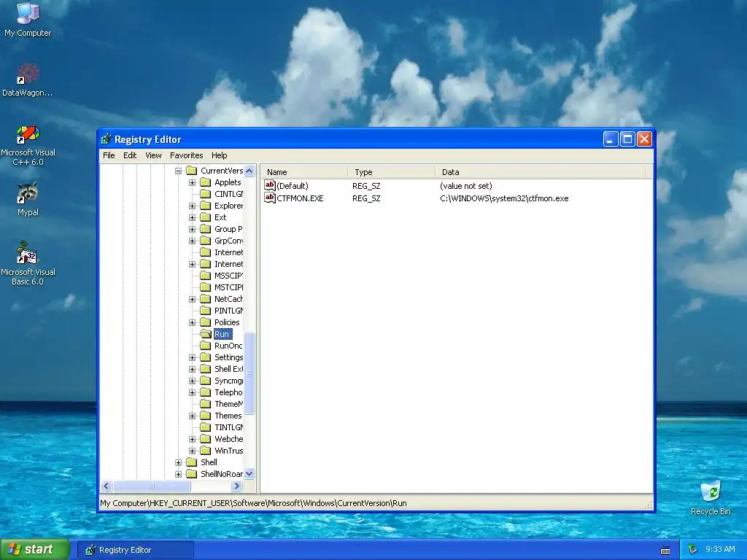Screen dimensions: 747x560
Task: Select the Mypal raccoon desktop icon
Action: tap(28, 194)
